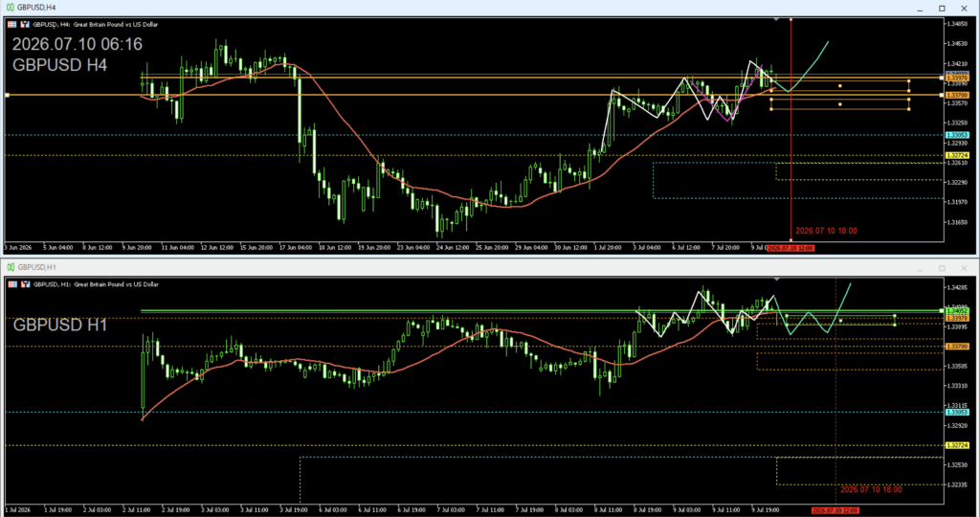Click the center handle of the green rectangle on H1
Image resolution: width=980 pixels, height=517 pixels.
[840, 320]
